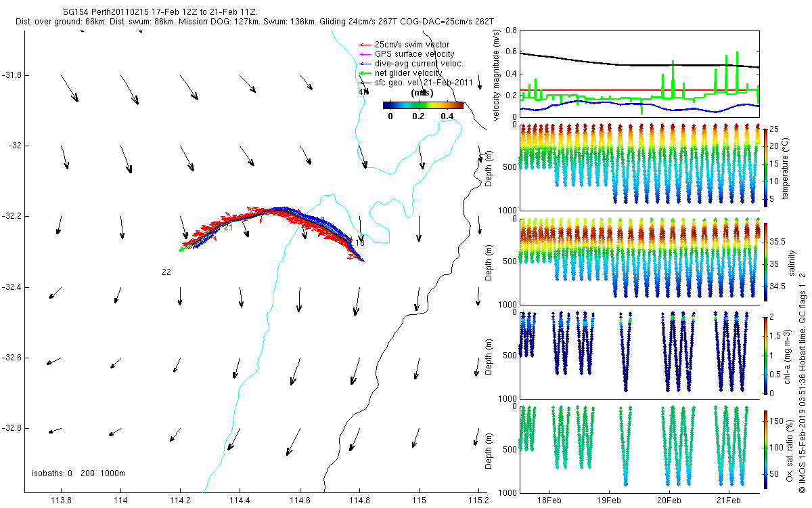
Task: Click the '114.4' longitude tick label
Action: 240,501
